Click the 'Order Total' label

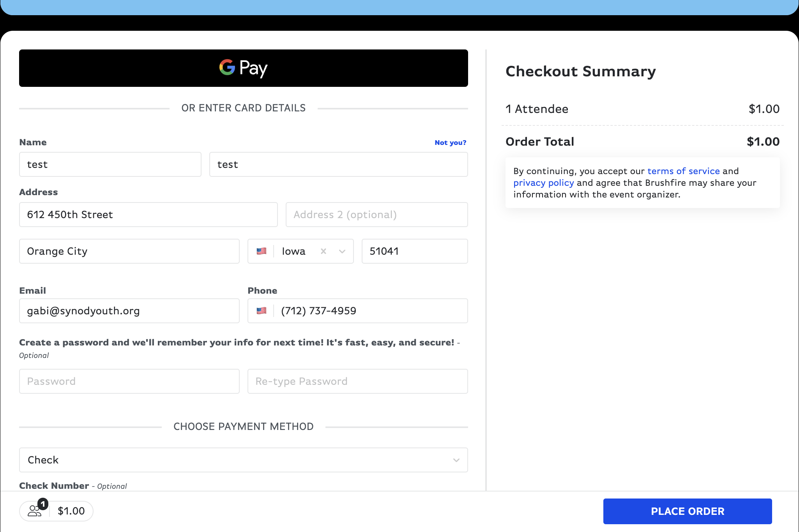coord(540,142)
